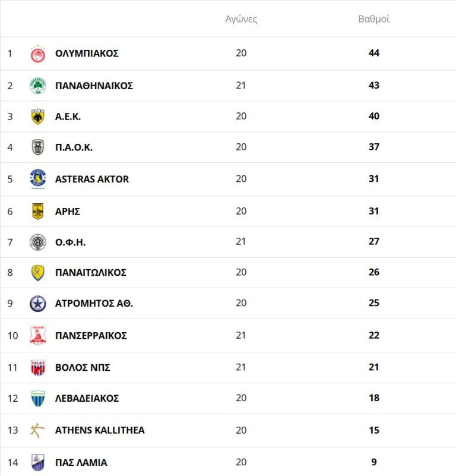The width and height of the screenshot is (456, 476).
Task: Click the Atromitos blue star crest
Action: click(38, 304)
